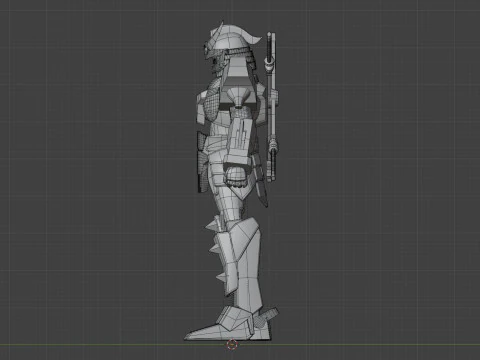480x360 pixels.
Task: Click the 3D cursor at the model's feet
Action: click(232, 345)
